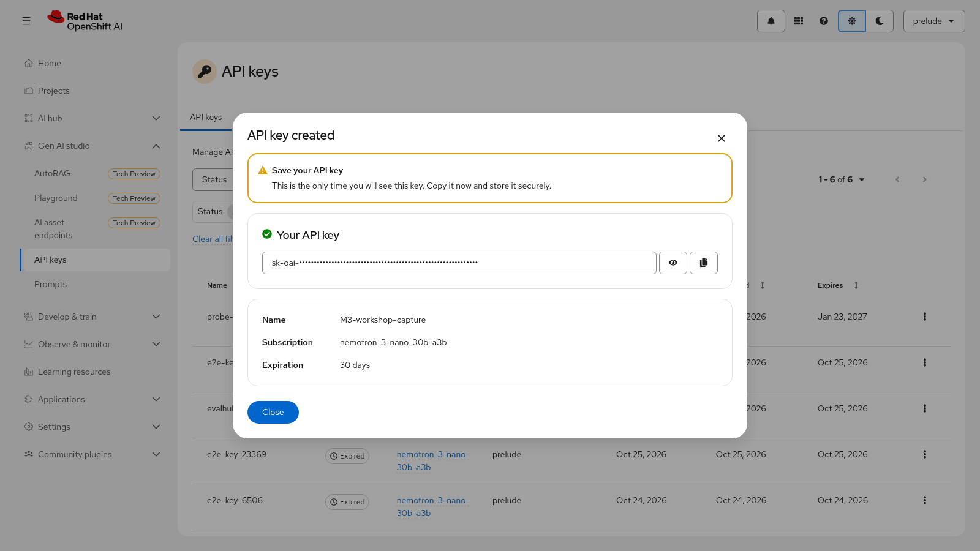Screen dimensions: 980x551
Task: Go to previous page arrow
Action: pos(897,179)
